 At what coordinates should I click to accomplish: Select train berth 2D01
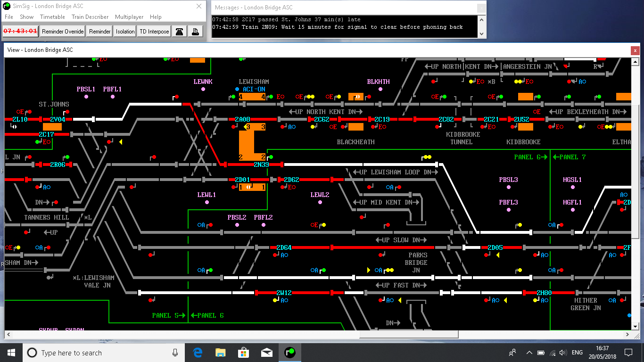coord(243,180)
